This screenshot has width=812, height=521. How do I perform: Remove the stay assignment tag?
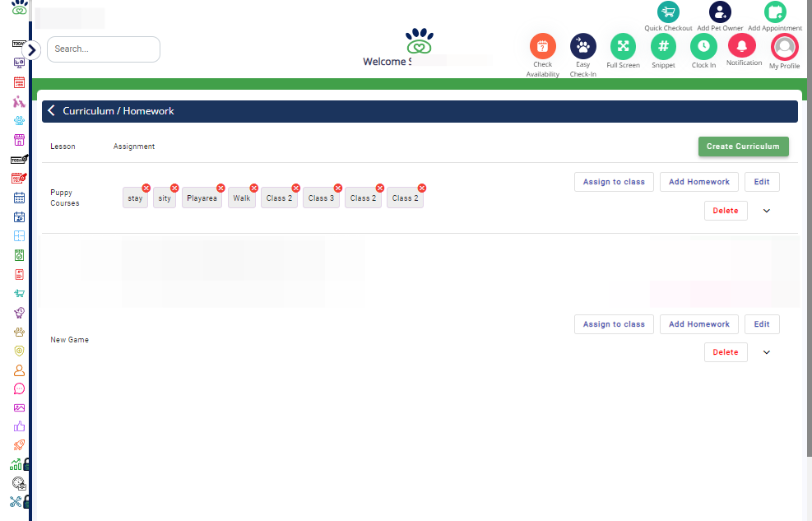146,188
